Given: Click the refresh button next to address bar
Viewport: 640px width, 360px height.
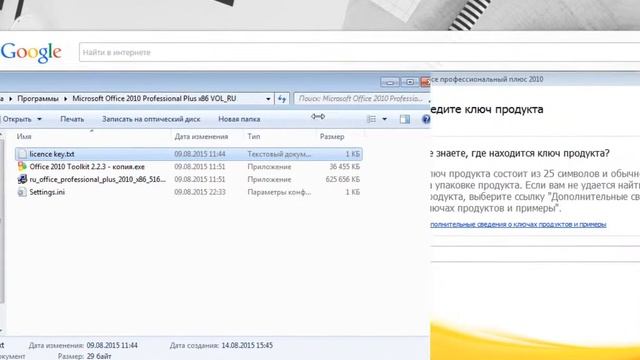Looking at the screenshot, I should click(282, 99).
